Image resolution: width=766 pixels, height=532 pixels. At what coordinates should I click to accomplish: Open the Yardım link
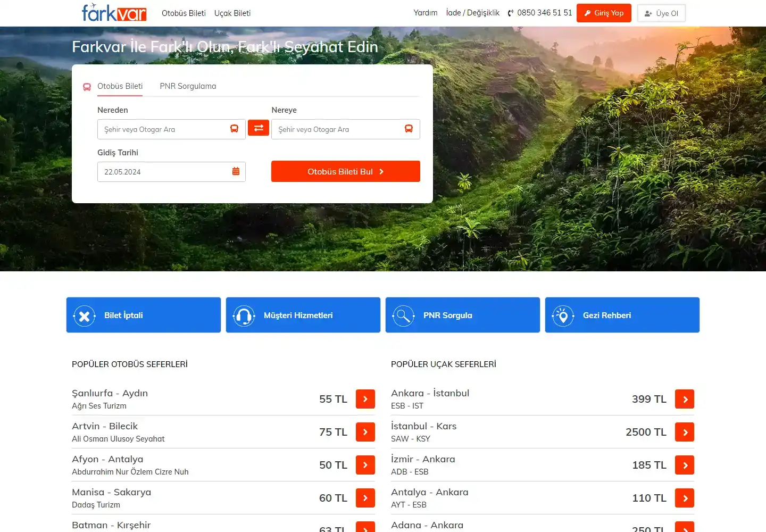click(426, 13)
